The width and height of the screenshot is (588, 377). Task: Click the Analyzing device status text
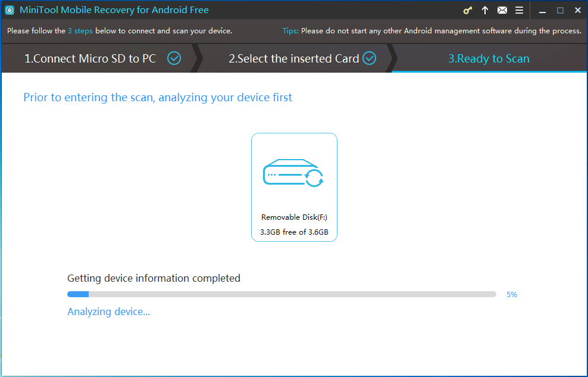click(108, 311)
